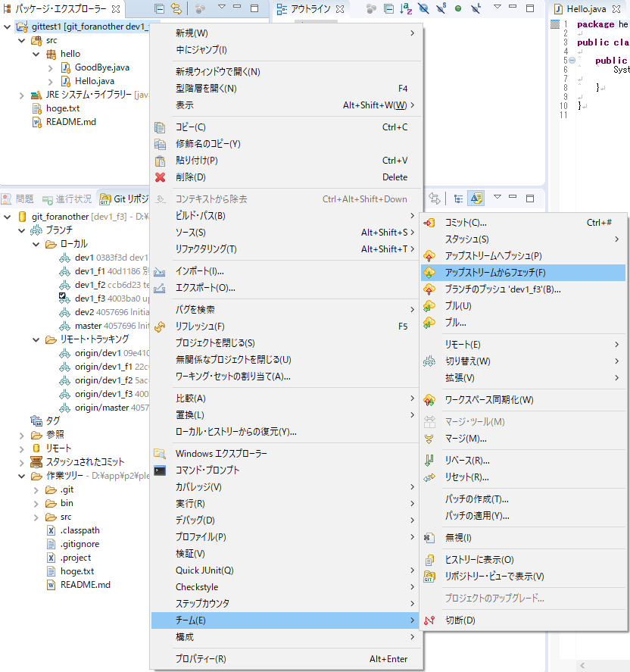Open Switch To 切り替え(W) submenu

(x=523, y=361)
